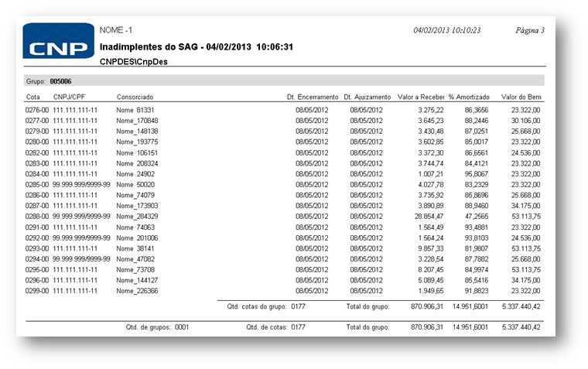Click Valor do Bem '30.106,00'
This screenshot has width=588, height=369.
click(x=526, y=121)
